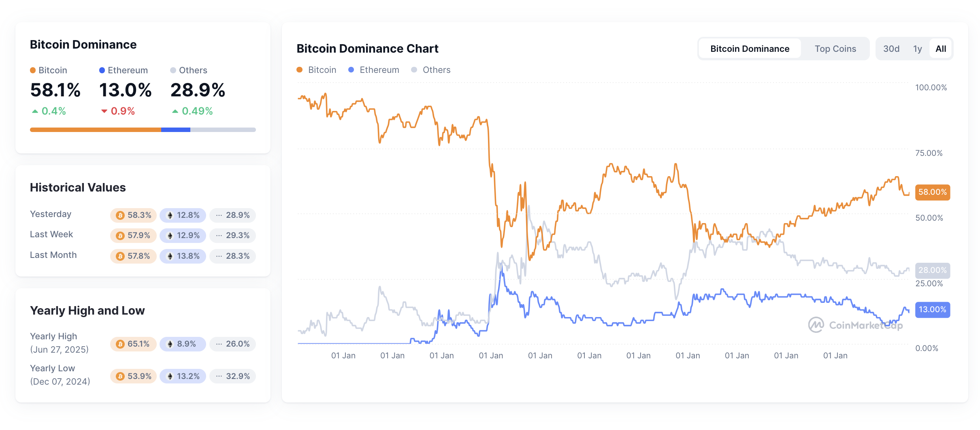The width and height of the screenshot is (980, 430).
Task: Click the blue Ethereum segment of dominance bar
Action: (x=175, y=130)
